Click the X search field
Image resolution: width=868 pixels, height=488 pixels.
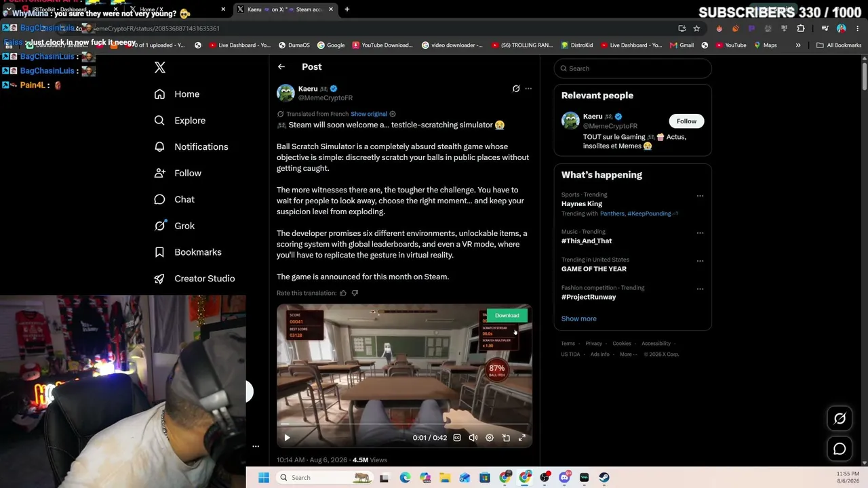coord(633,68)
